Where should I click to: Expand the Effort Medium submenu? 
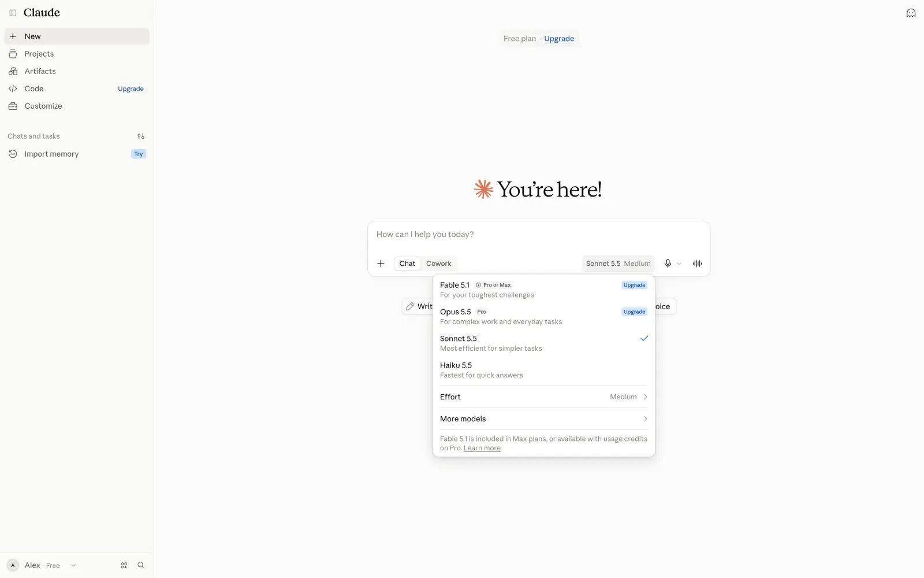point(543,397)
